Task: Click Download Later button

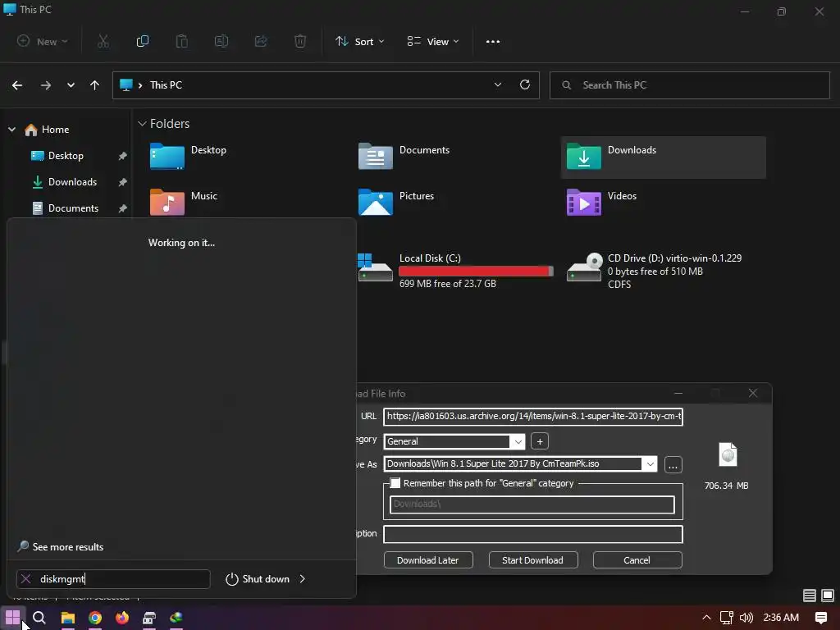Action: coord(428,559)
